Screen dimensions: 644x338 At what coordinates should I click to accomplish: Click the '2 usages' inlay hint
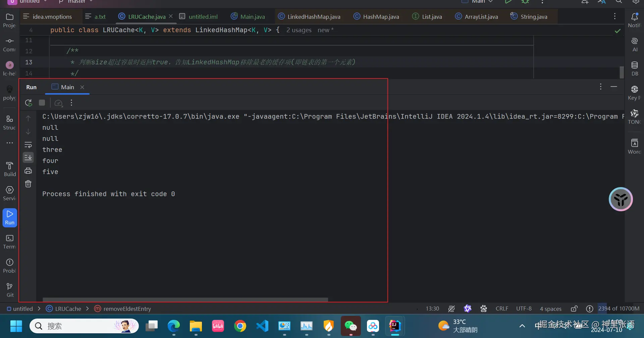click(x=299, y=30)
